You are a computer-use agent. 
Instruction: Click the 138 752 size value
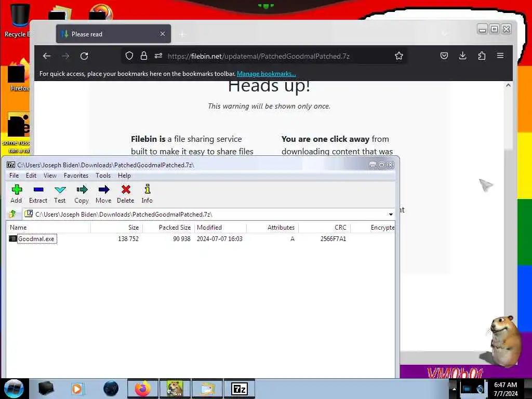point(128,239)
